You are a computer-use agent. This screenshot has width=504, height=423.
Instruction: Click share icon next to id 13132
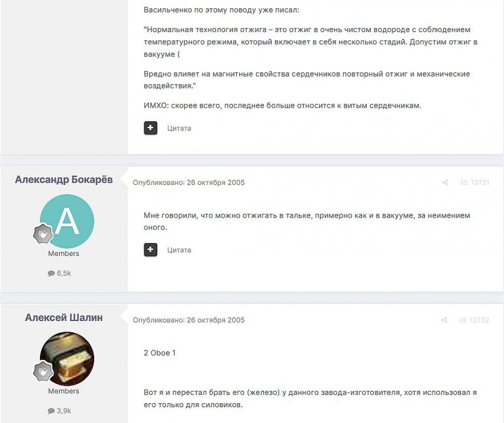click(444, 320)
